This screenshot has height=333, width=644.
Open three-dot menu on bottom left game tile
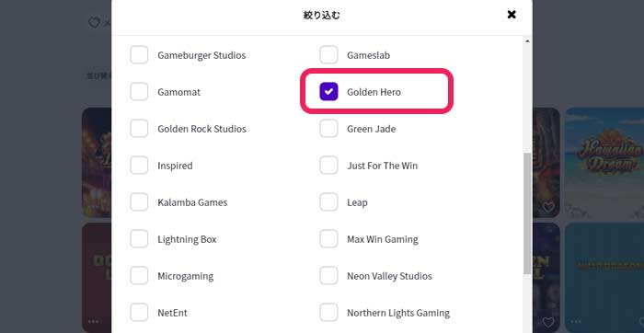click(x=93, y=322)
